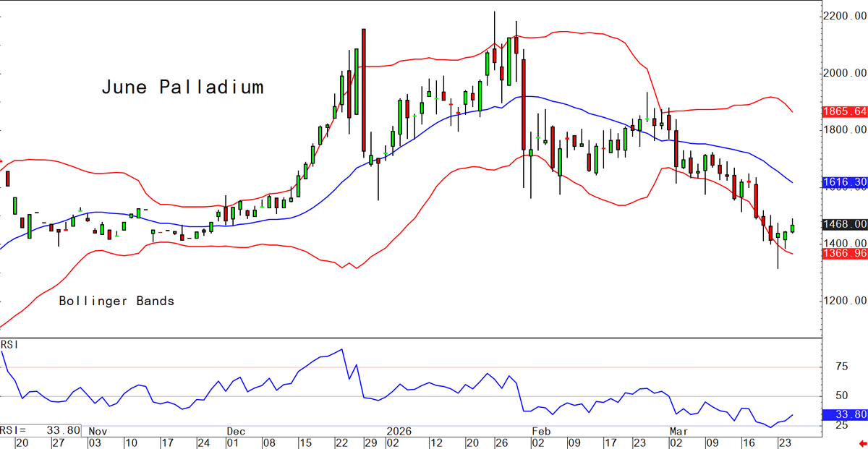Click the Nov month label on time axis
Viewport: 868px width, 449px height.
(x=98, y=430)
